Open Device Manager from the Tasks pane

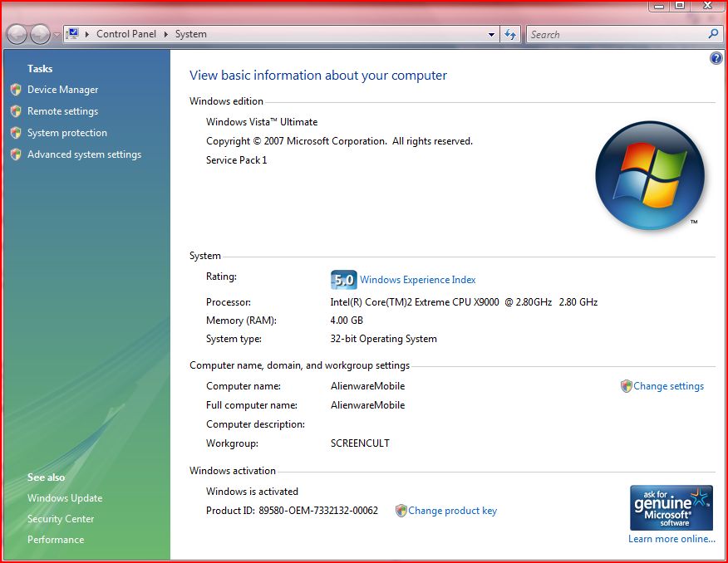click(x=62, y=90)
